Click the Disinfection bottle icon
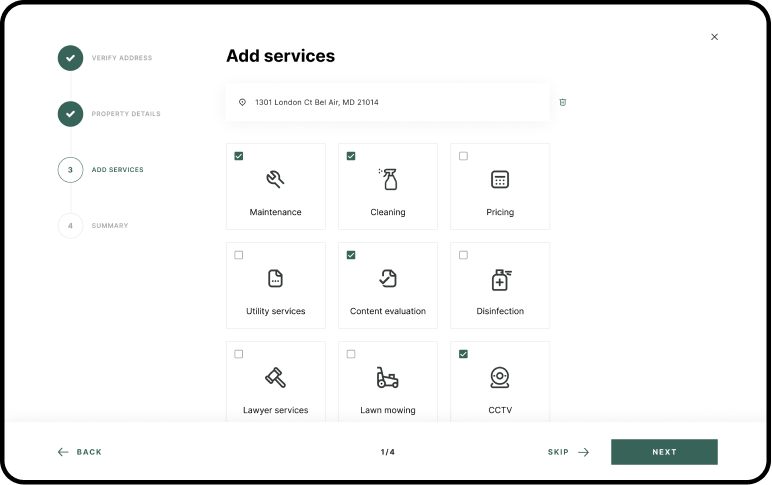This screenshot has height=485, width=772. pos(501,280)
